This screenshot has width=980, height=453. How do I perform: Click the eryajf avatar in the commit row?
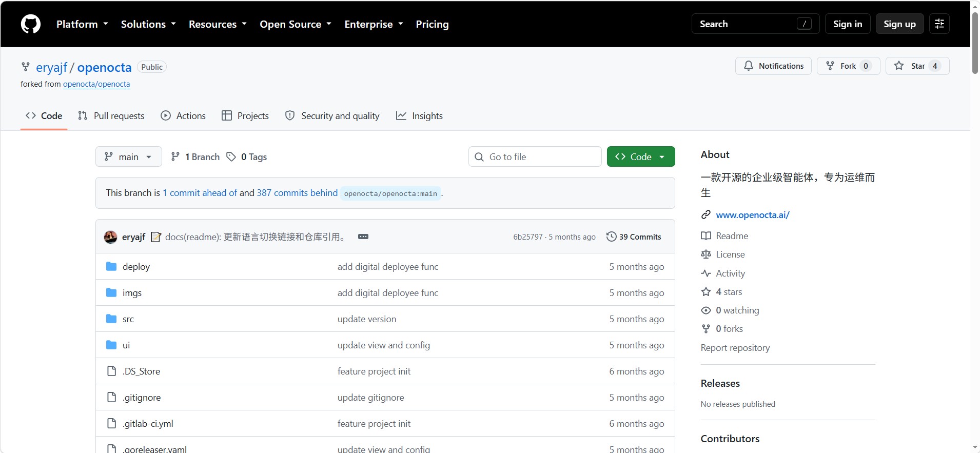(110, 237)
